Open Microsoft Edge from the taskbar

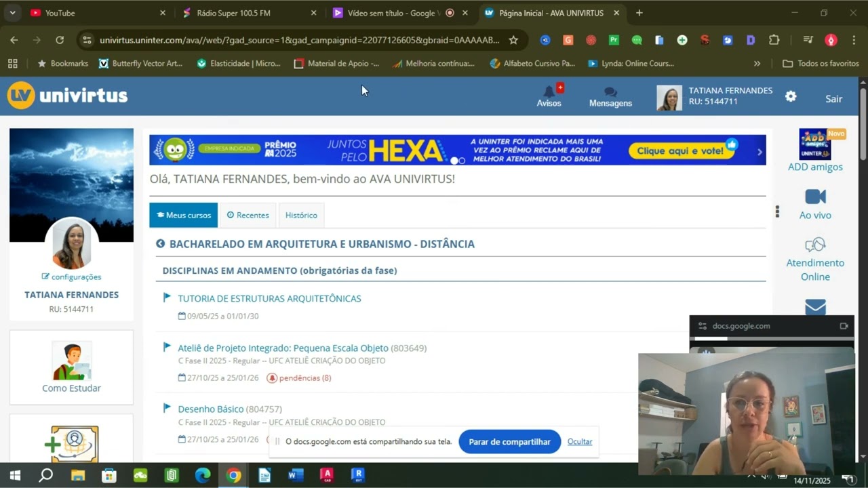click(x=202, y=475)
